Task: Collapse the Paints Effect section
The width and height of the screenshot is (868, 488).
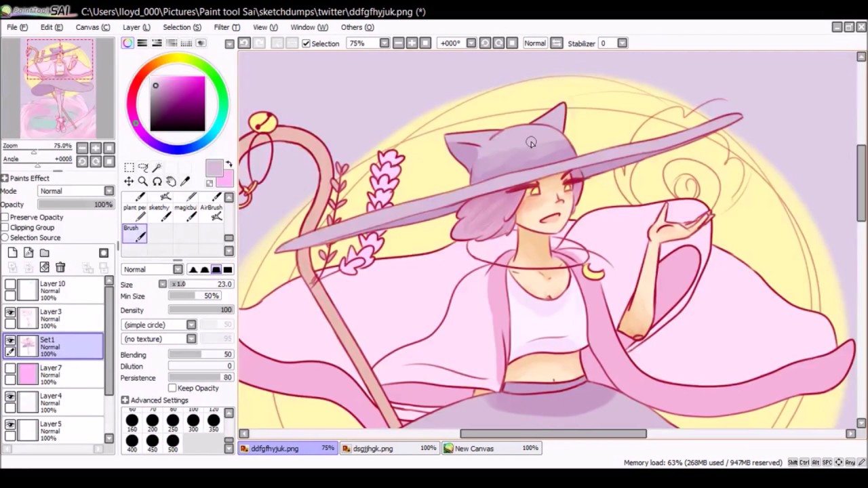Action: click(x=5, y=178)
